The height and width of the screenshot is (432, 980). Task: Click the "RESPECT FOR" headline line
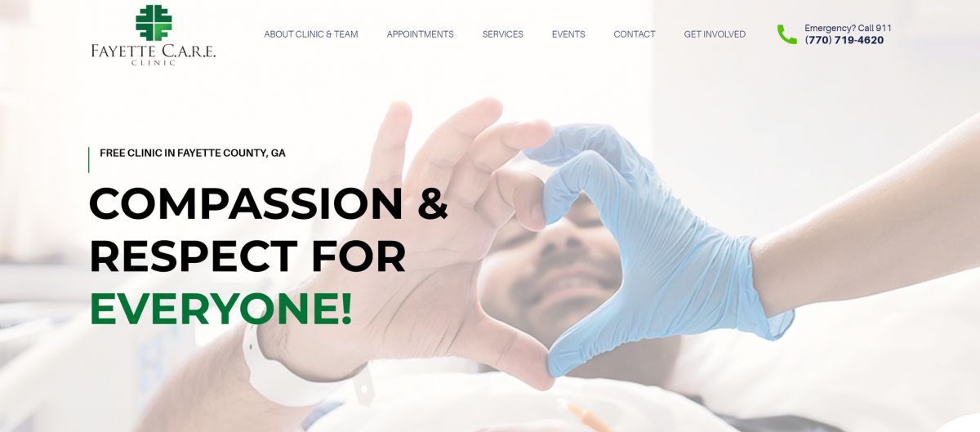[x=247, y=256]
